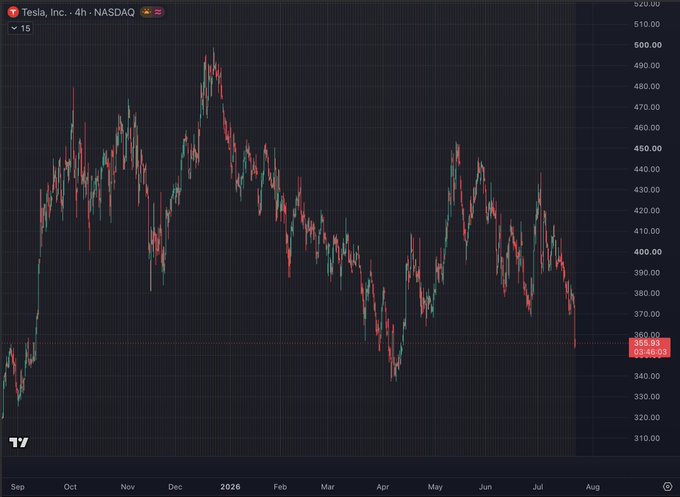Click the 390.00 price axis value
Screen dimensions: 680x497
647,272
